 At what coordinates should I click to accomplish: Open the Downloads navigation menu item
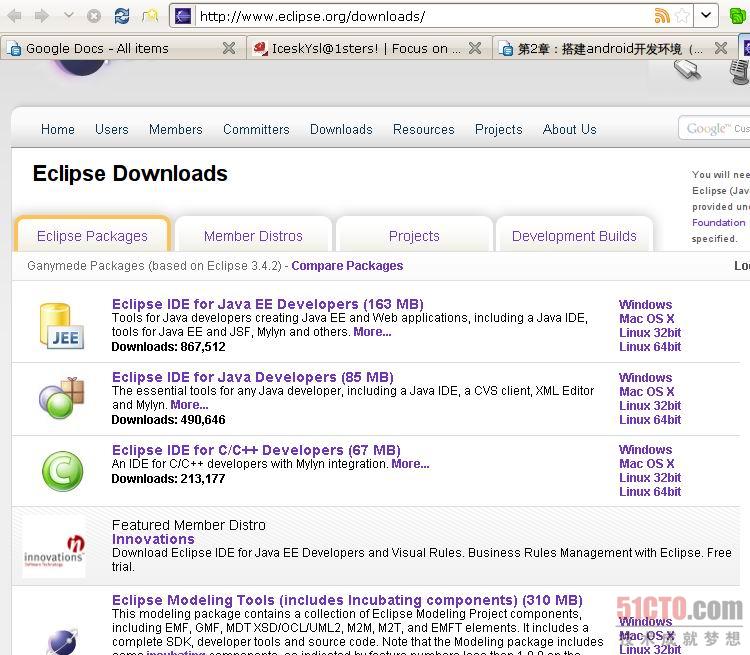click(341, 129)
